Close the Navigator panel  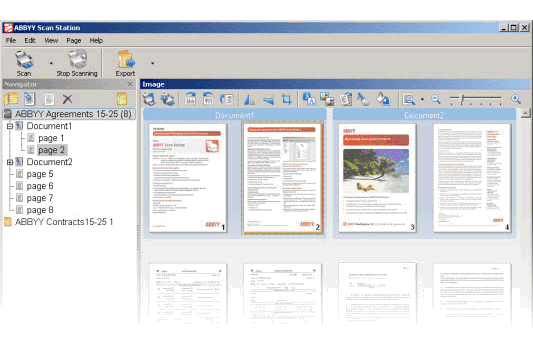click(x=130, y=84)
